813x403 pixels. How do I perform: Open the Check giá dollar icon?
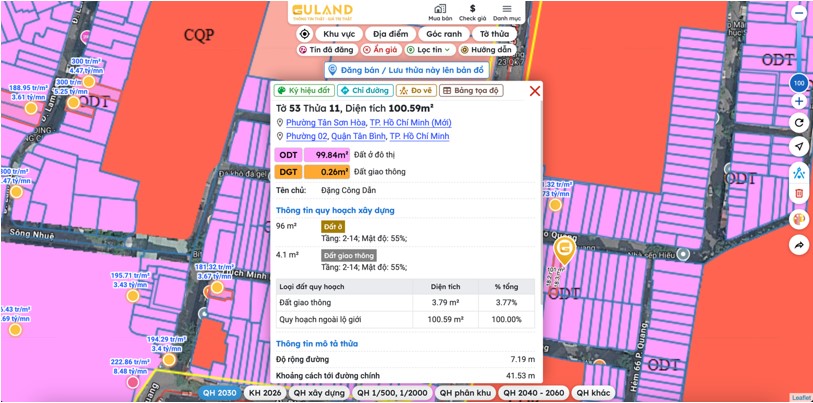pyautogui.click(x=472, y=12)
